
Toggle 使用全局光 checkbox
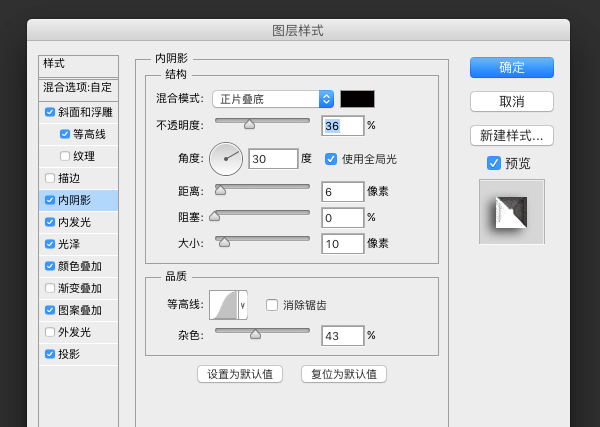[332, 158]
